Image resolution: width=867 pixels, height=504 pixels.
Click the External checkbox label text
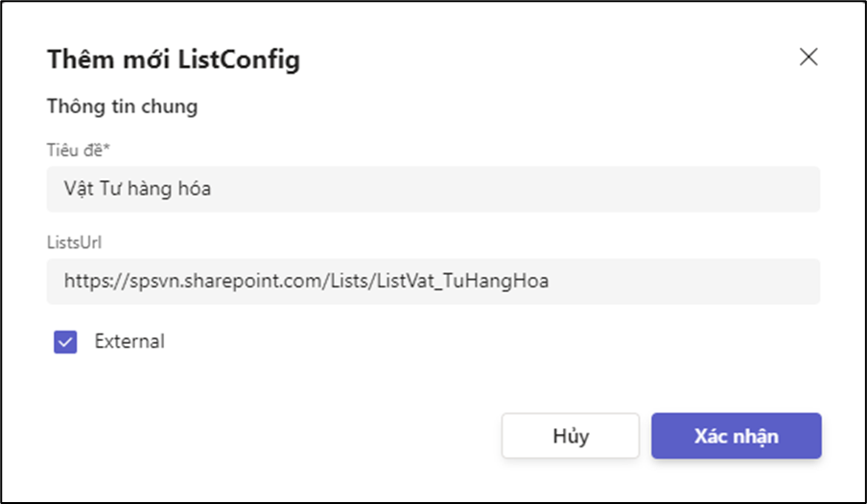pyautogui.click(x=129, y=341)
